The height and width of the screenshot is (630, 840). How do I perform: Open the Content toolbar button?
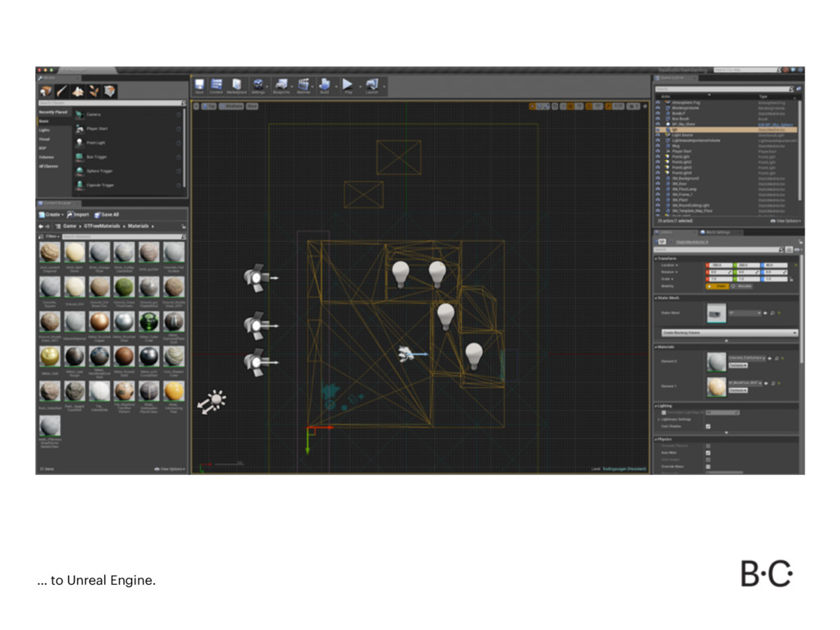(217, 85)
